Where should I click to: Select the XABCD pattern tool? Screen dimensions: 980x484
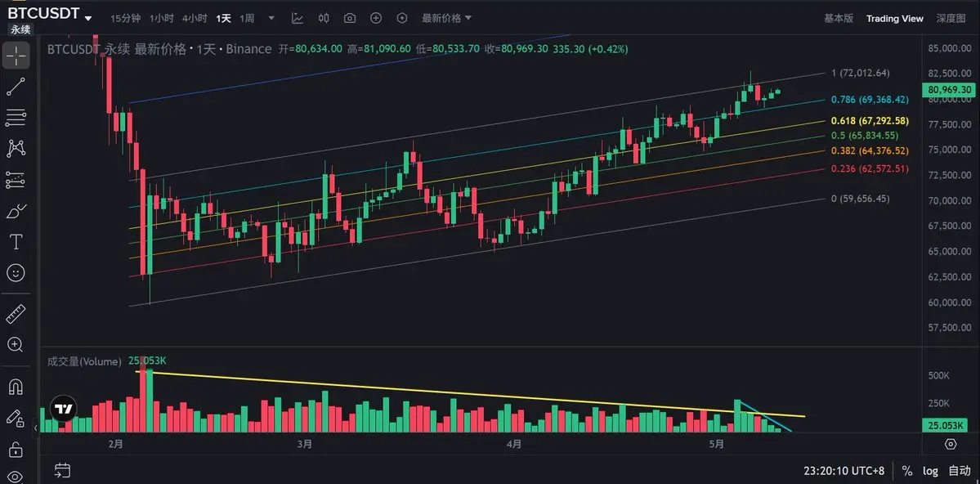tap(16, 148)
